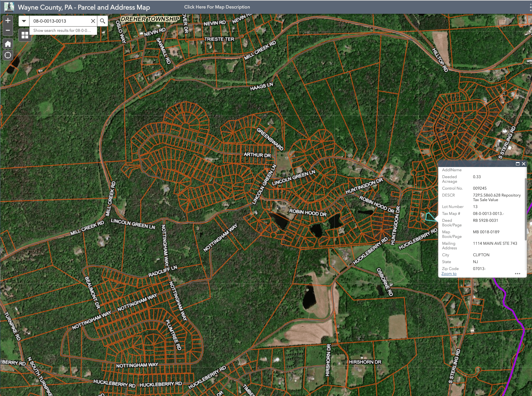
Task: Click the HIRSHORN DR horizontal road label
Action: (365, 362)
